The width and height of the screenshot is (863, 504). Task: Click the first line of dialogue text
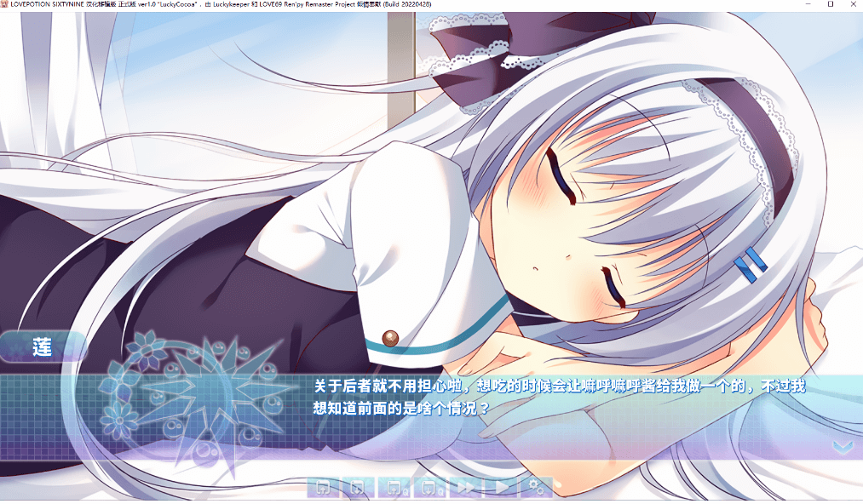(x=559, y=387)
